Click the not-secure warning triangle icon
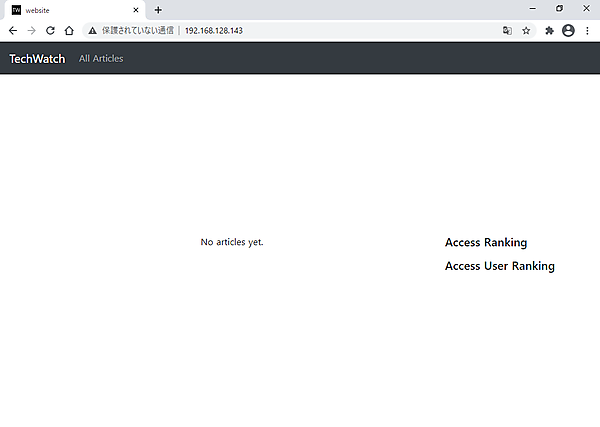Viewport: 600px width, 427px height. (x=93, y=30)
